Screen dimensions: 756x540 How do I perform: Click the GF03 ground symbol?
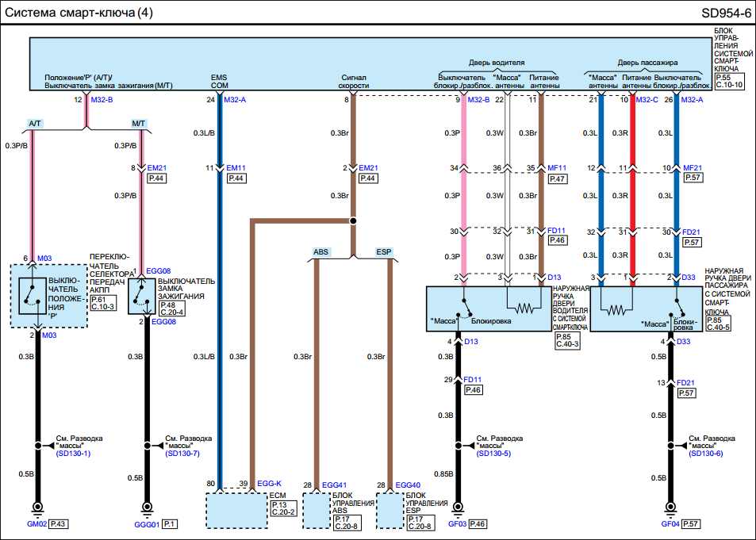[x=458, y=507]
